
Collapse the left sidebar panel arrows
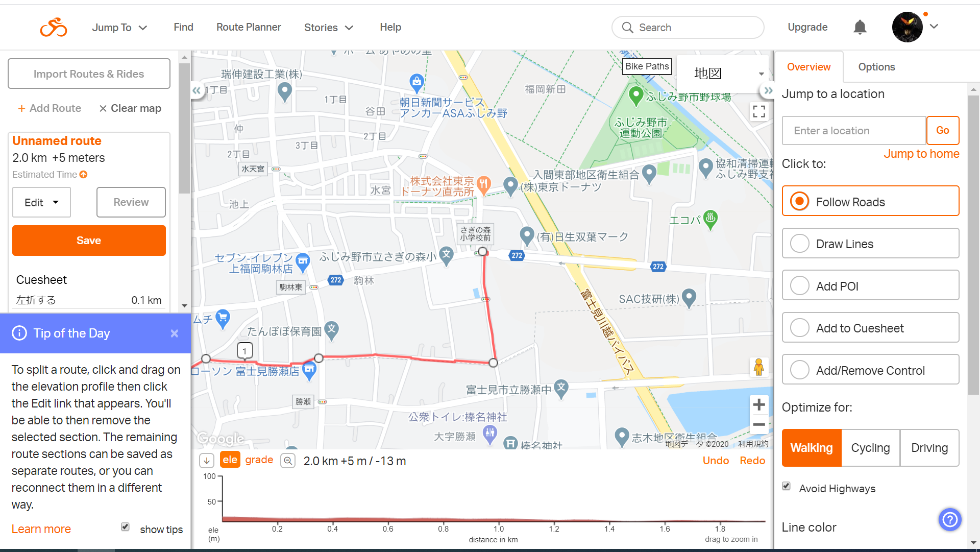coord(197,91)
